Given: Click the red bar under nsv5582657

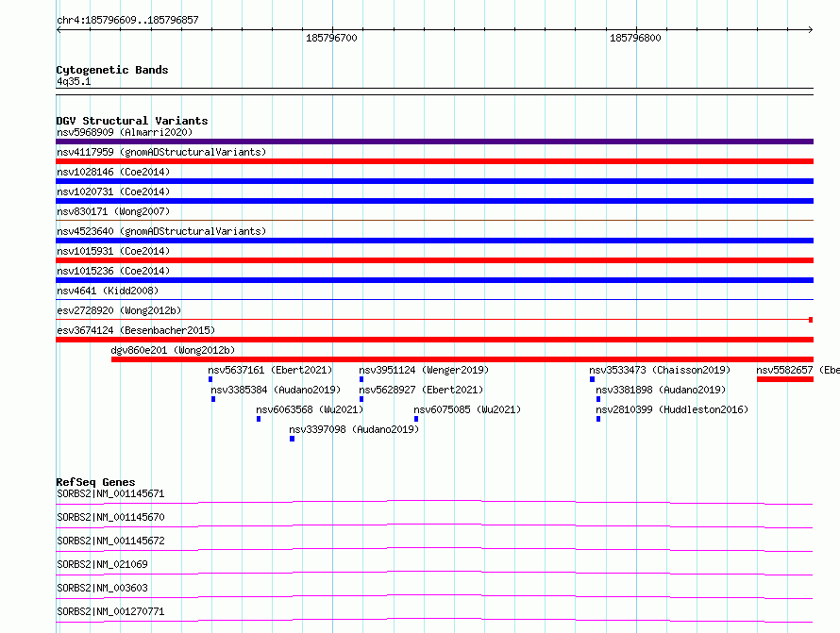Looking at the screenshot, I should [x=785, y=379].
